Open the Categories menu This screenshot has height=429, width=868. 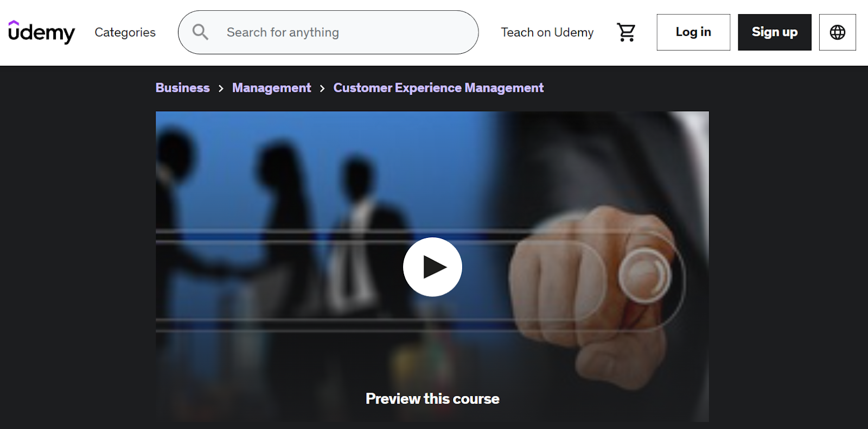(125, 33)
